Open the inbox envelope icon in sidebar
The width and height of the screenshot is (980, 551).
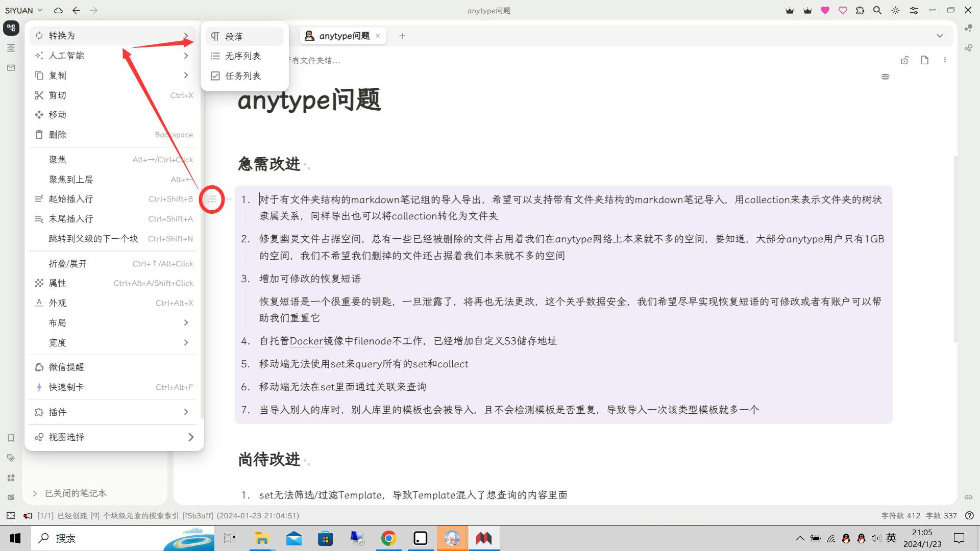tap(11, 68)
